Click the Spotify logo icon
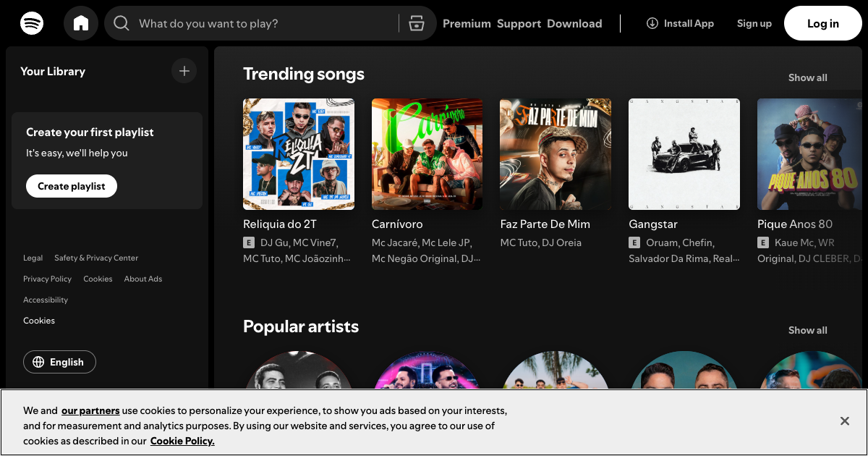 tap(32, 23)
